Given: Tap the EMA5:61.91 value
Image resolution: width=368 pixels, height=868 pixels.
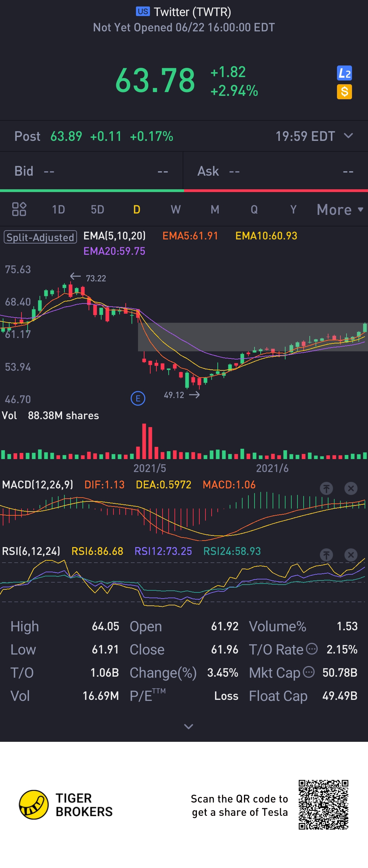Looking at the screenshot, I should tap(190, 236).
